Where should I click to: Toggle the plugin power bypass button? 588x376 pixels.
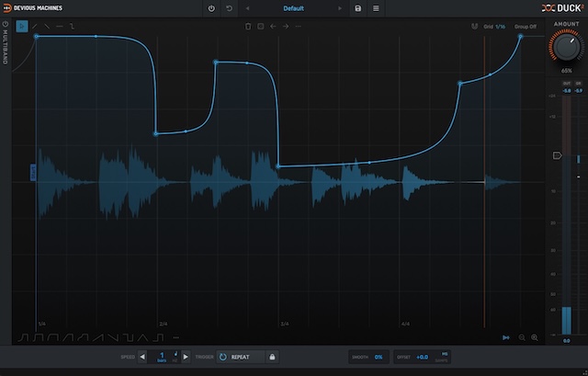click(x=211, y=8)
